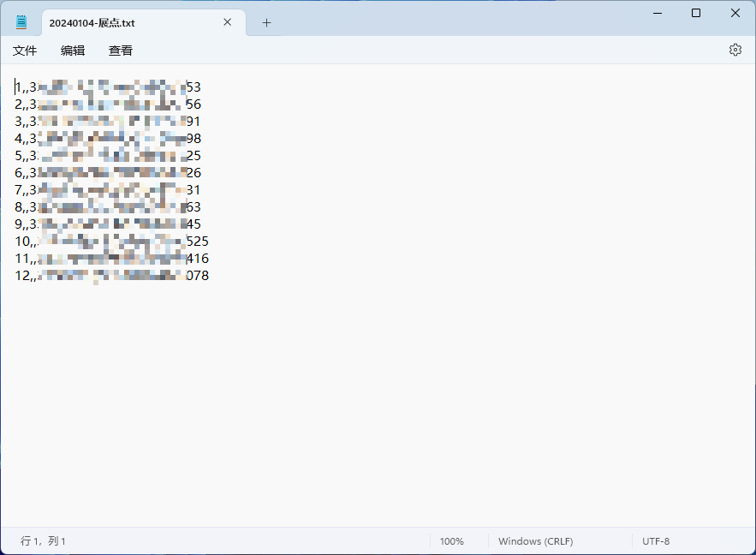This screenshot has width=756, height=555.
Task: Open the 编辑 menu
Action: tap(73, 51)
